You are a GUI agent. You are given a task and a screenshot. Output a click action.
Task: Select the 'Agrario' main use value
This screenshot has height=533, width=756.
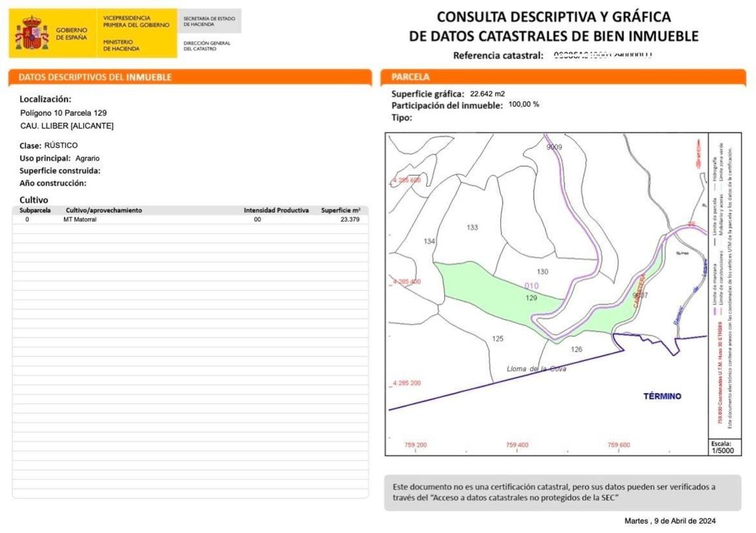coord(87,158)
